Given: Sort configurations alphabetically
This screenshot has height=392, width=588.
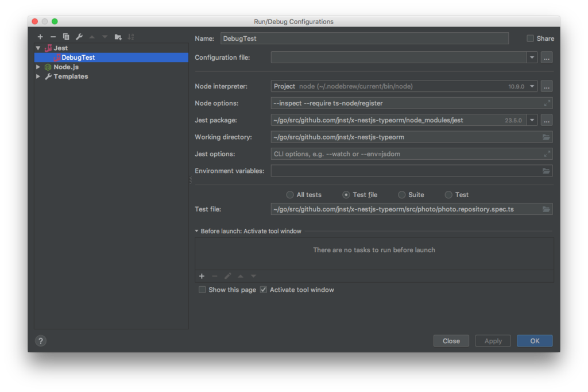Looking at the screenshot, I should click(x=130, y=37).
